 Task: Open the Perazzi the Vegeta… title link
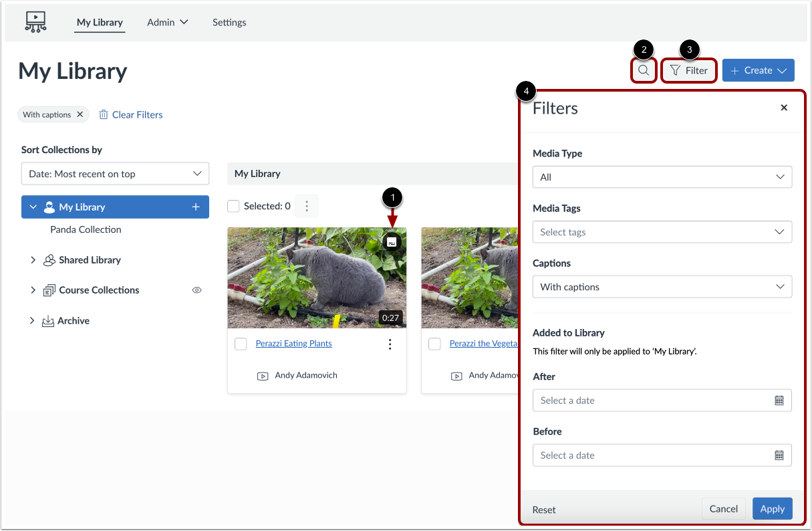coord(484,343)
